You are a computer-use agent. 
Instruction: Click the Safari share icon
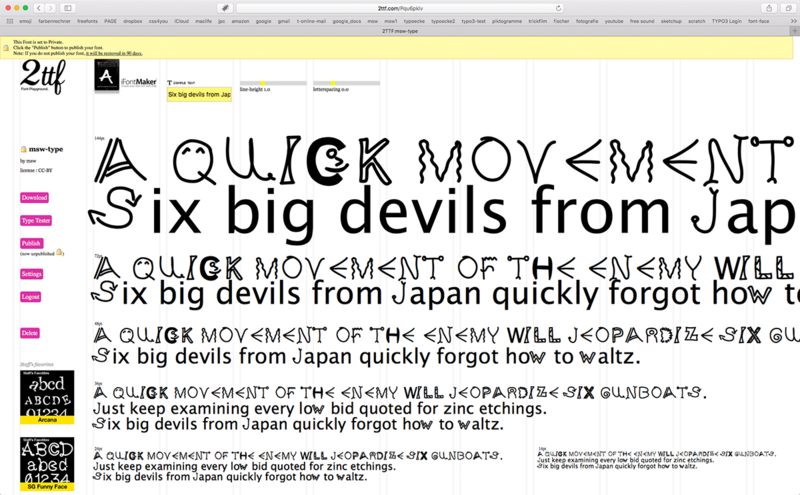click(x=766, y=8)
